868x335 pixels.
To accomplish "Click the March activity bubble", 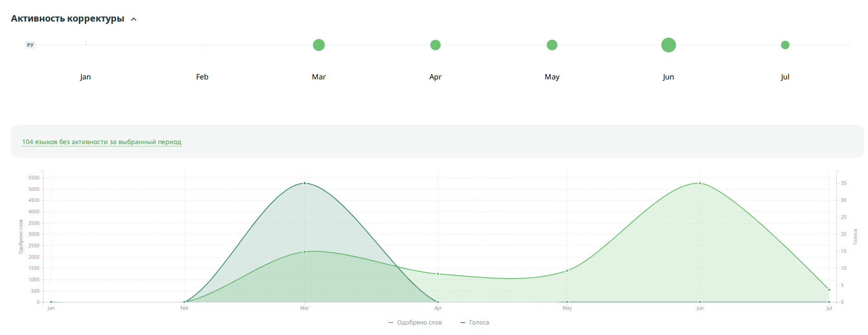I will (x=319, y=45).
